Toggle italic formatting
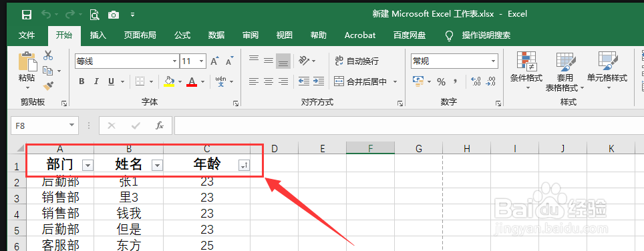The image size is (644, 251). click(x=96, y=81)
